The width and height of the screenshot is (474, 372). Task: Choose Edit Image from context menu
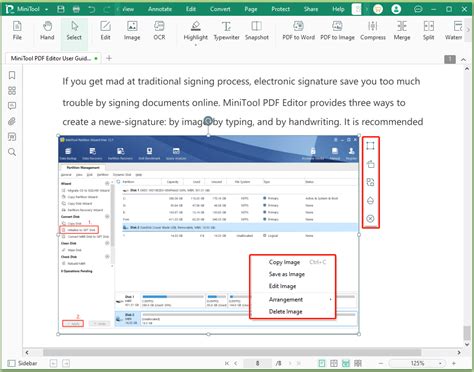282,286
